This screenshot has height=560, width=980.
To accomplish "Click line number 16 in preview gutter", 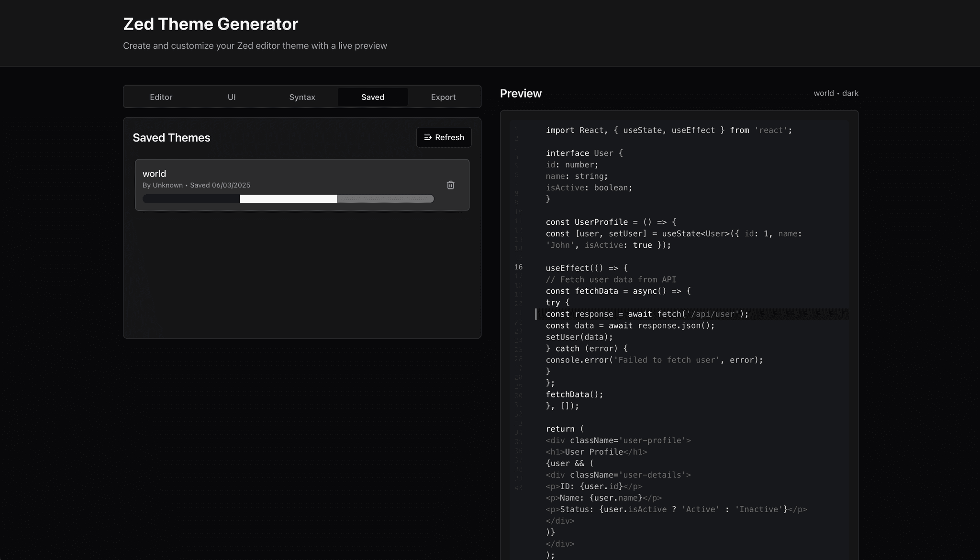I will [518, 267].
